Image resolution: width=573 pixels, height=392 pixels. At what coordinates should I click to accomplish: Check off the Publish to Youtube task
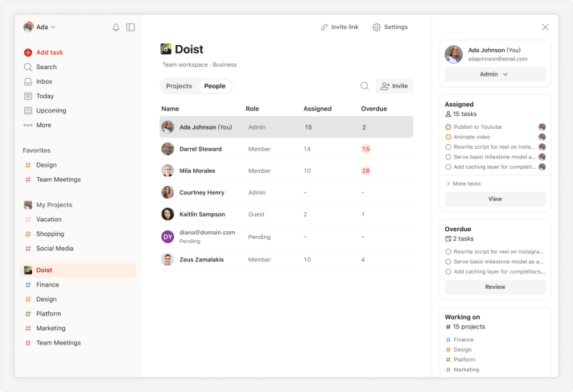pyautogui.click(x=448, y=127)
